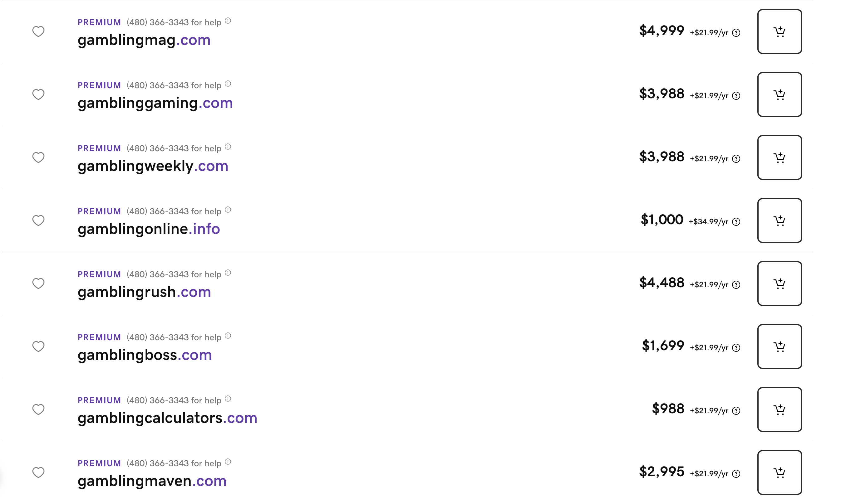This screenshot has width=856, height=504.
Task: Favorite gamblingweekly.com domain
Action: [x=38, y=157]
